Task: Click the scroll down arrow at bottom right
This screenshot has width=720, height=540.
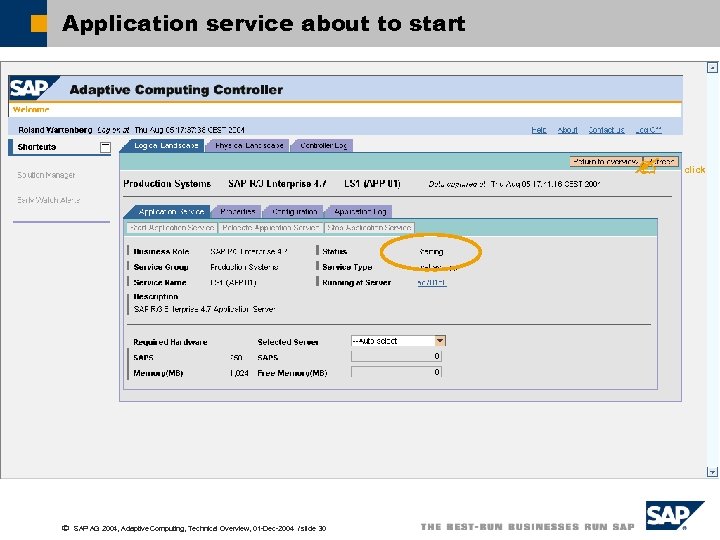Action: [x=712, y=472]
